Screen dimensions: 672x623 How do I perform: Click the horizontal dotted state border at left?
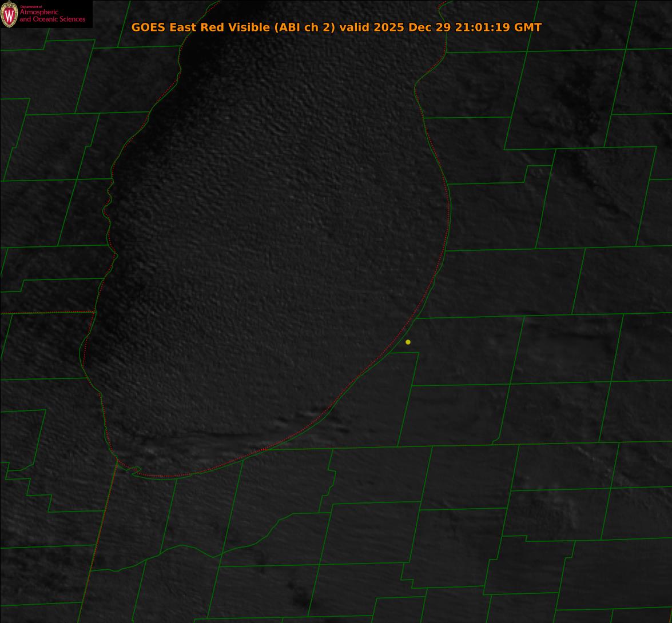pyautogui.click(x=46, y=313)
